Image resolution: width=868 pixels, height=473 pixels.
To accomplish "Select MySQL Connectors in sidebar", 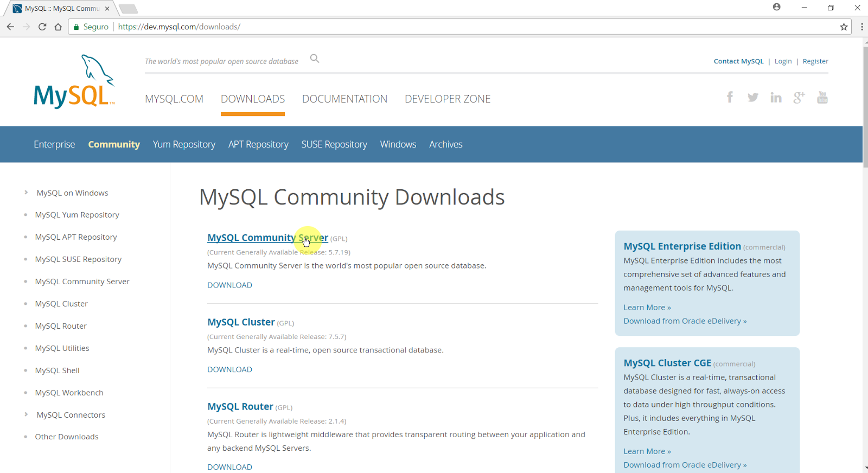I will point(71,415).
